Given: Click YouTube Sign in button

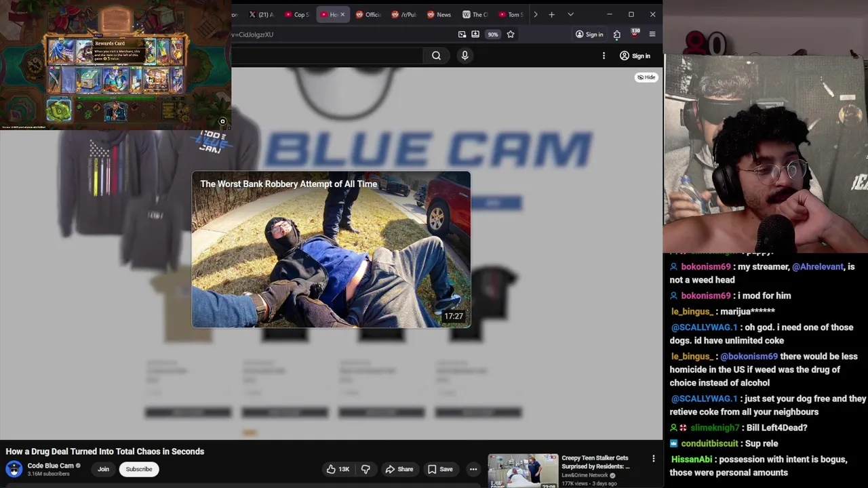Looking at the screenshot, I should [x=635, y=56].
